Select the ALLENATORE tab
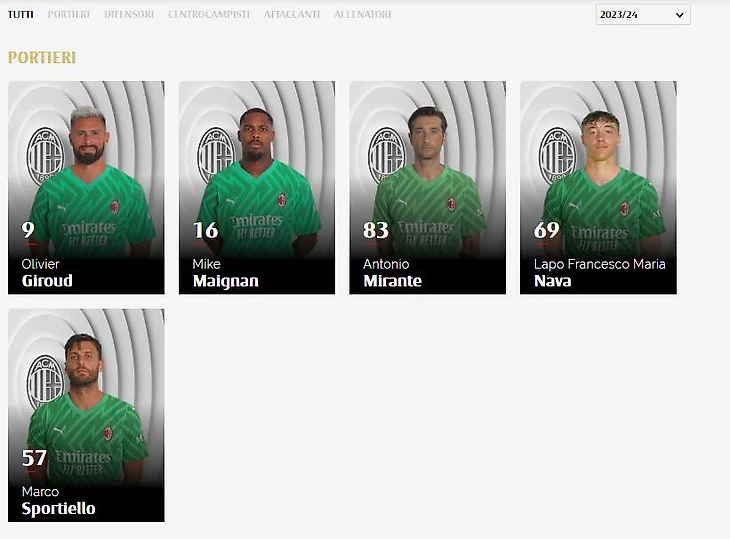The width and height of the screenshot is (730, 539). [363, 14]
